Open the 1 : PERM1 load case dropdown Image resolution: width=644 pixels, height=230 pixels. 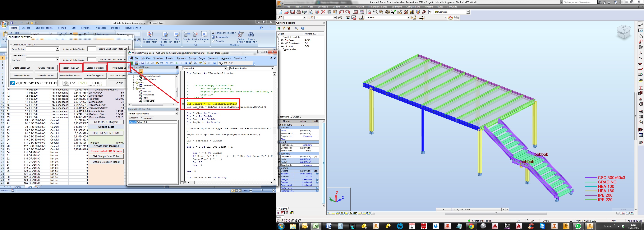click(408, 18)
